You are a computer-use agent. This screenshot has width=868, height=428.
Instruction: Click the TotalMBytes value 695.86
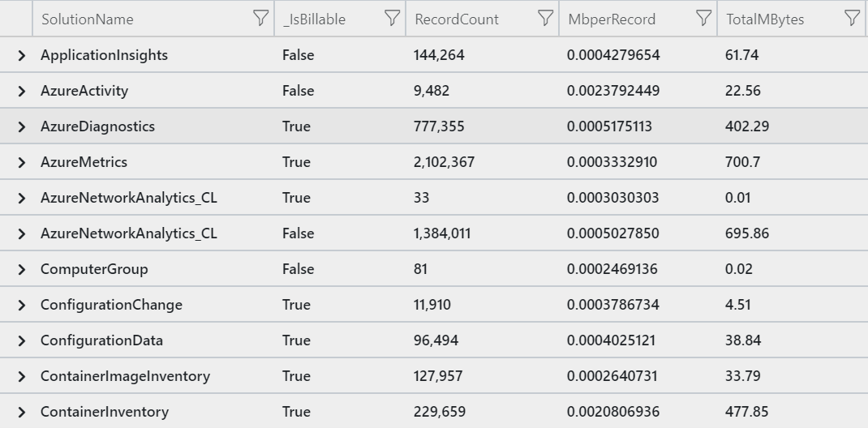[747, 233]
